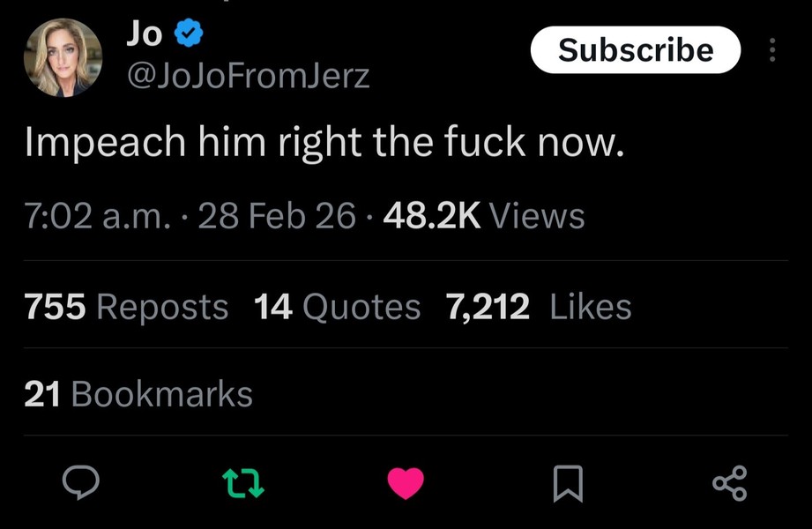Open the 14 Quotes list
Viewport: 812px width, 529px height.
(x=337, y=307)
